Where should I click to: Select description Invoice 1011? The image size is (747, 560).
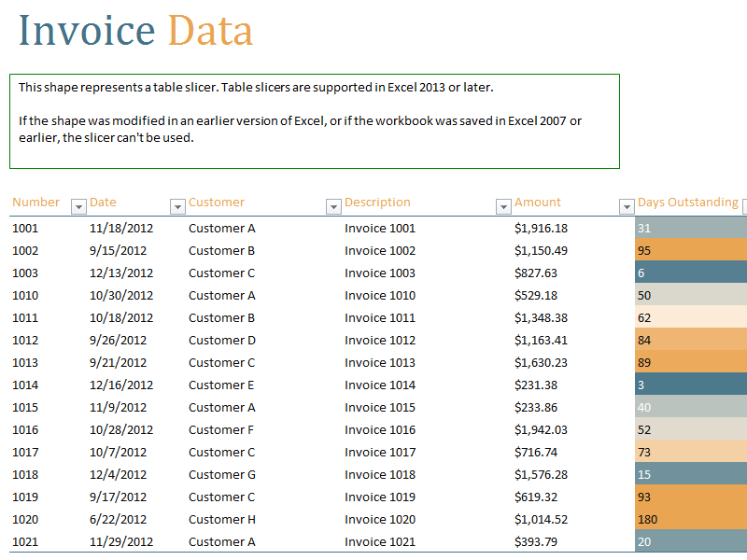[380, 318]
